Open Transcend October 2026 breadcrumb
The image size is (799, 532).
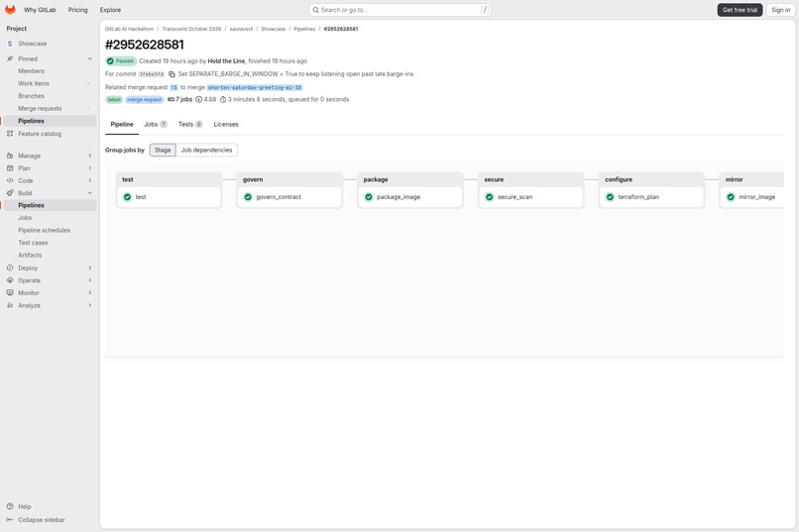pyautogui.click(x=191, y=29)
